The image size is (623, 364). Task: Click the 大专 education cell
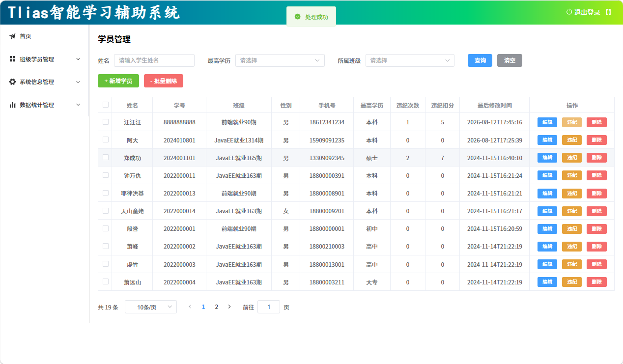372,282
